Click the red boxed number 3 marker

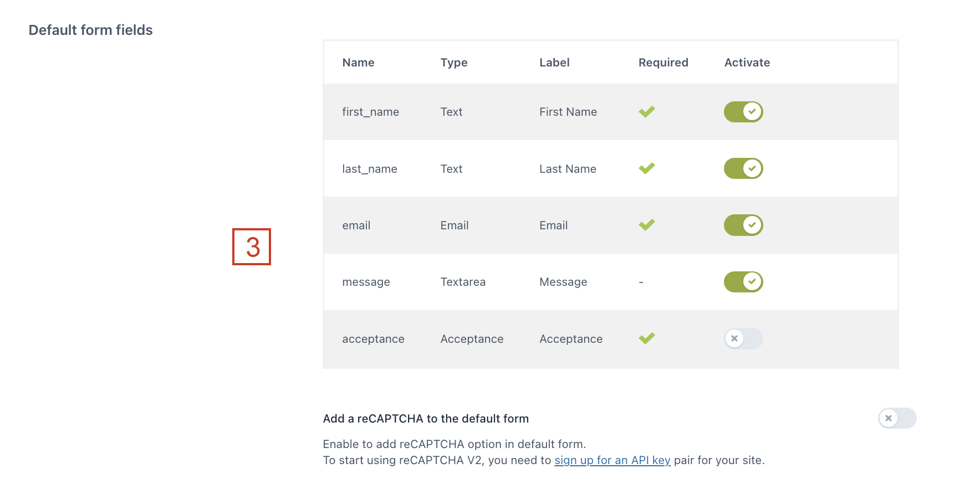coord(252,247)
